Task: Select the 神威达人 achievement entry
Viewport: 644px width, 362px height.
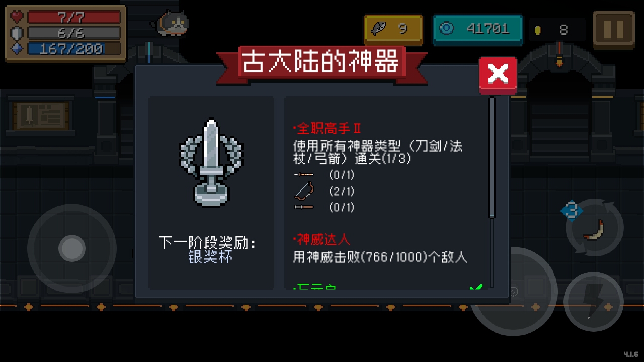Action: [380, 249]
